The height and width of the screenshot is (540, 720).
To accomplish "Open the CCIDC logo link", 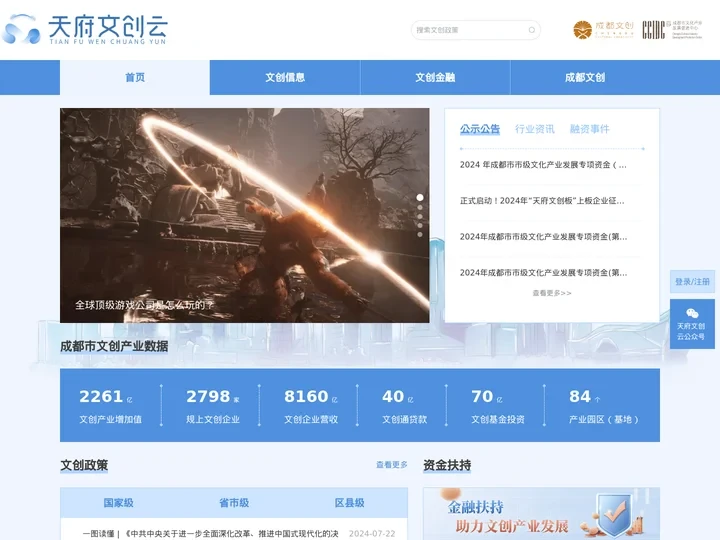I will (672, 30).
